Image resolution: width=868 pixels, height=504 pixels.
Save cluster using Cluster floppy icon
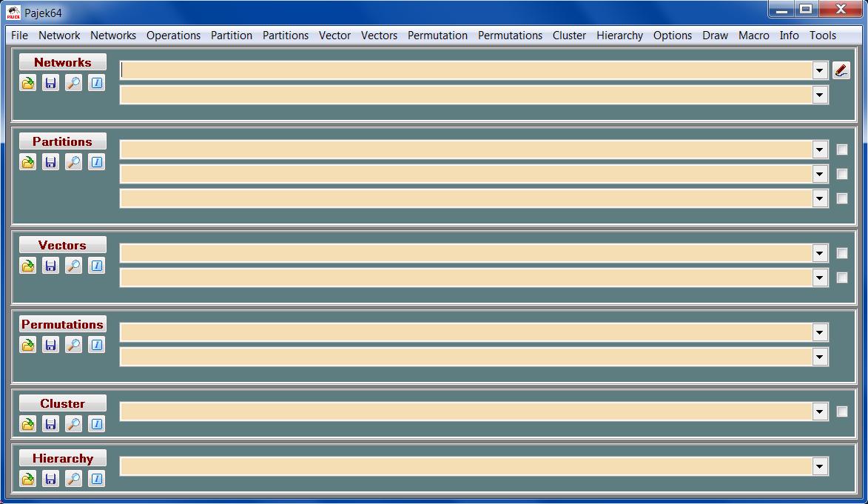50,424
